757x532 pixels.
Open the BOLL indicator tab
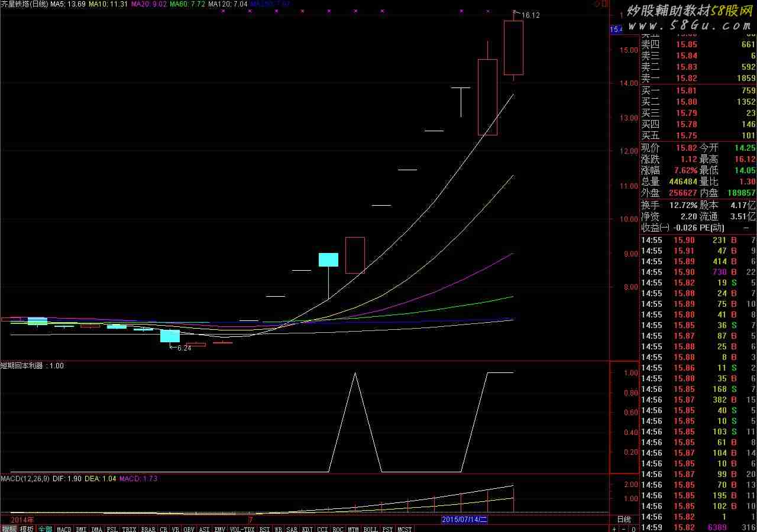click(370, 528)
